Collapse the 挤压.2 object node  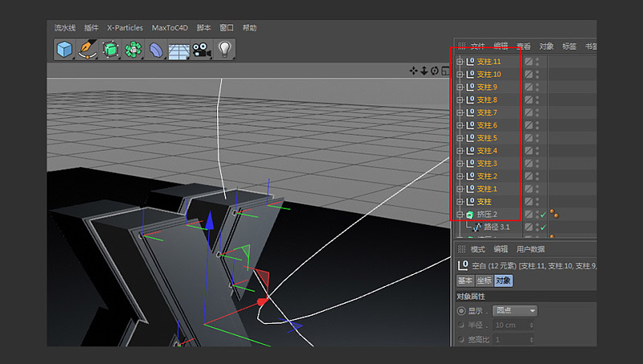(460, 215)
